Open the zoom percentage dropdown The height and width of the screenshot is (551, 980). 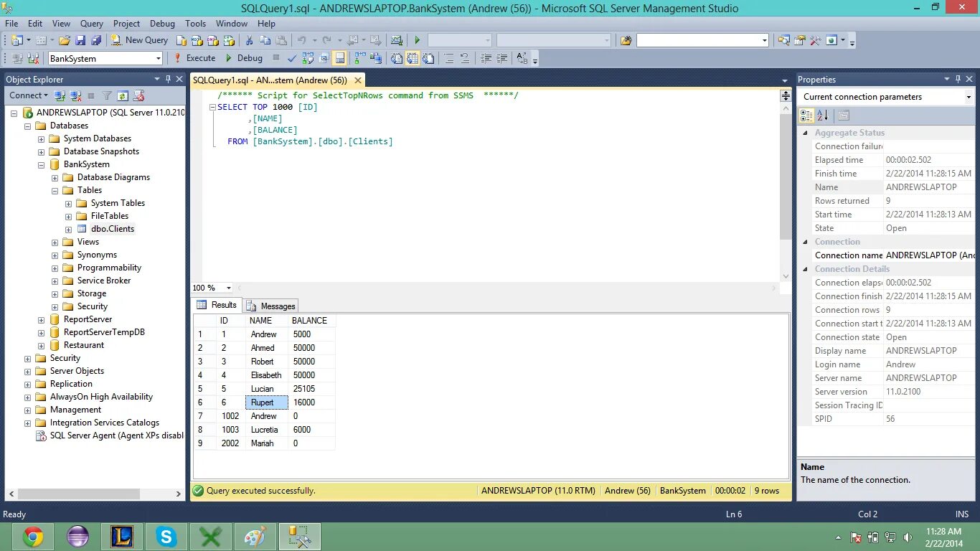pyautogui.click(x=229, y=288)
